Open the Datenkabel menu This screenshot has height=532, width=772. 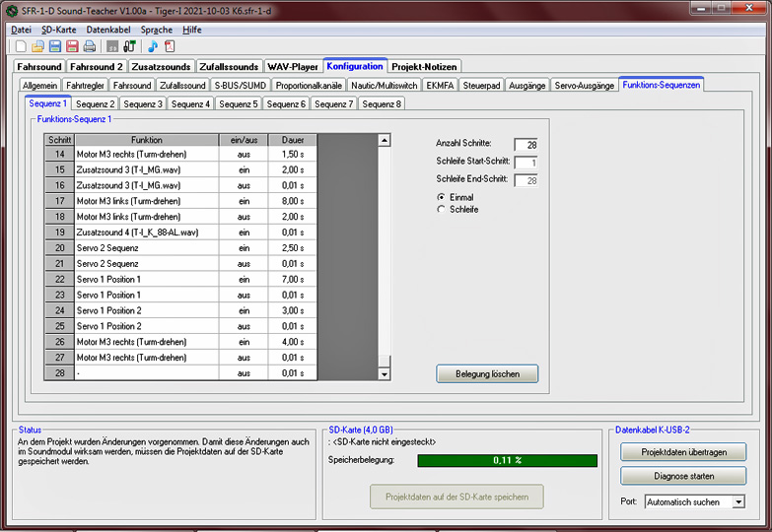(x=109, y=30)
